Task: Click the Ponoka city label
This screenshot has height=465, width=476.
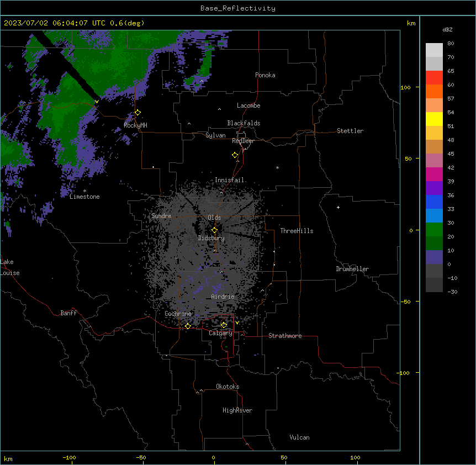Action: pyautogui.click(x=265, y=75)
